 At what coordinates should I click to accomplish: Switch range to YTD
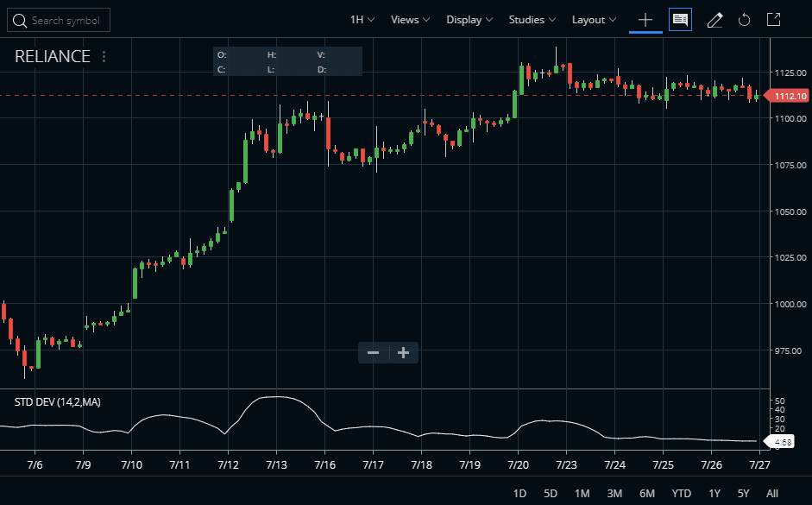681,493
